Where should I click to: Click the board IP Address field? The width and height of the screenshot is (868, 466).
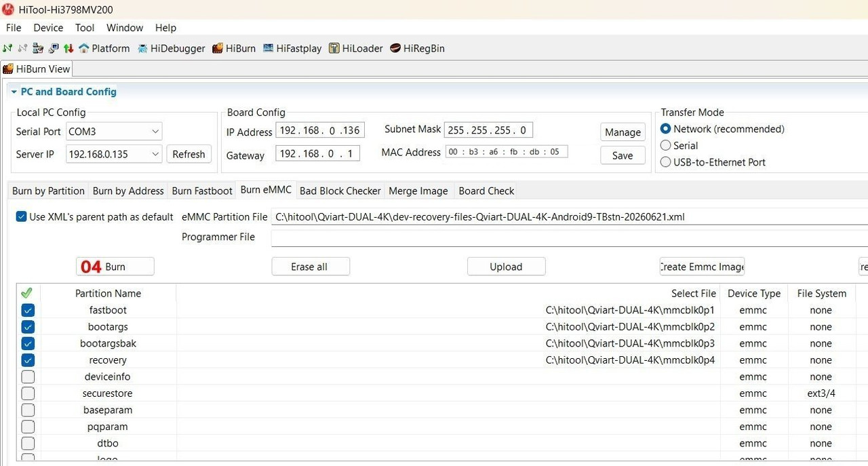point(320,130)
